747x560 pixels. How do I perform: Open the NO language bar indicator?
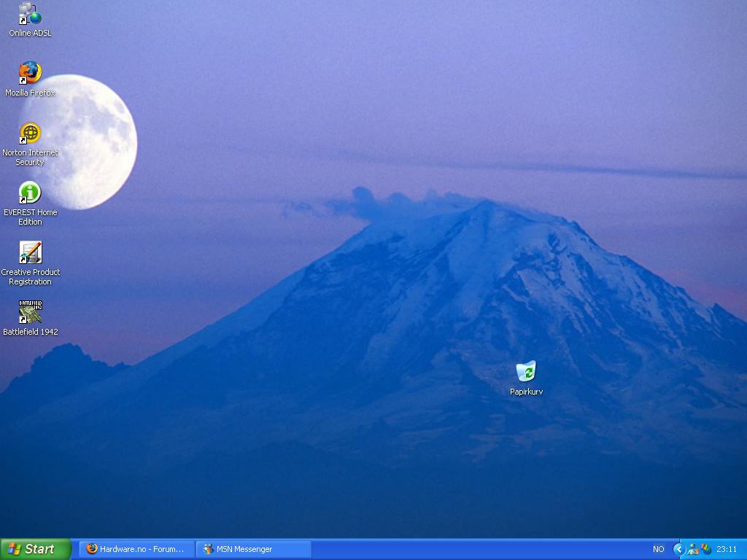659,549
